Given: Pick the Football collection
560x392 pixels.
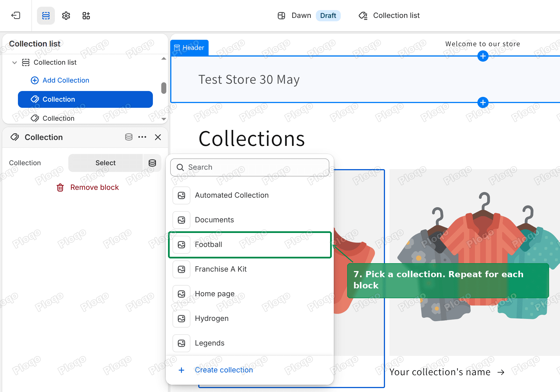Looking at the screenshot, I should [250, 244].
